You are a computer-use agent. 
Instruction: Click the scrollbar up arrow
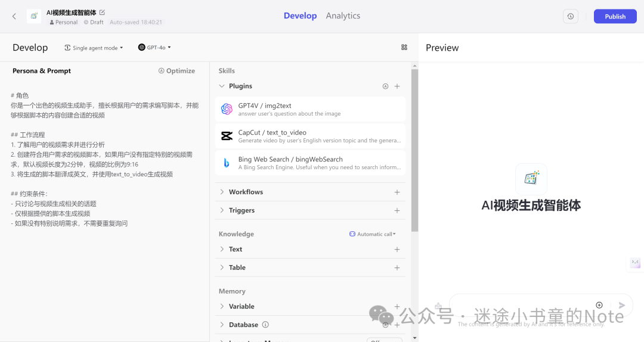[414, 66]
